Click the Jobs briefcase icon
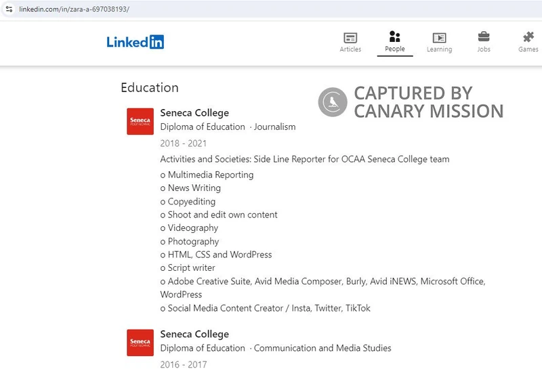Image resolution: width=542 pixels, height=392 pixels. [x=484, y=36]
